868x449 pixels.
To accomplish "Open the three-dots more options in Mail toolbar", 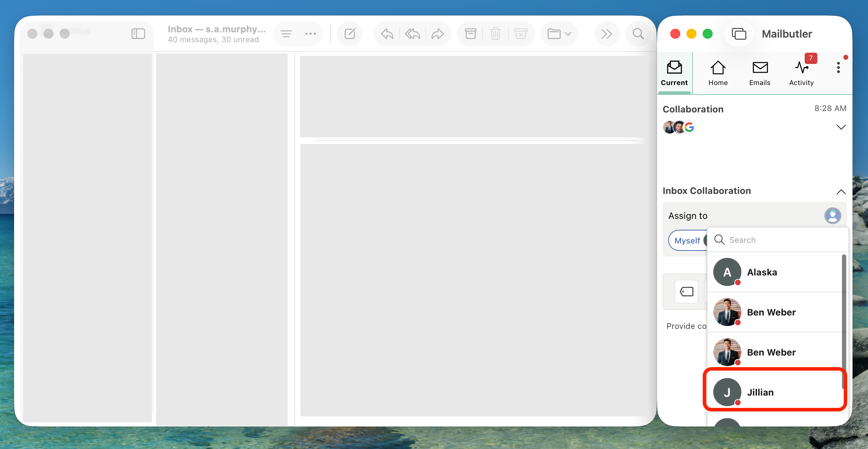I will point(311,34).
